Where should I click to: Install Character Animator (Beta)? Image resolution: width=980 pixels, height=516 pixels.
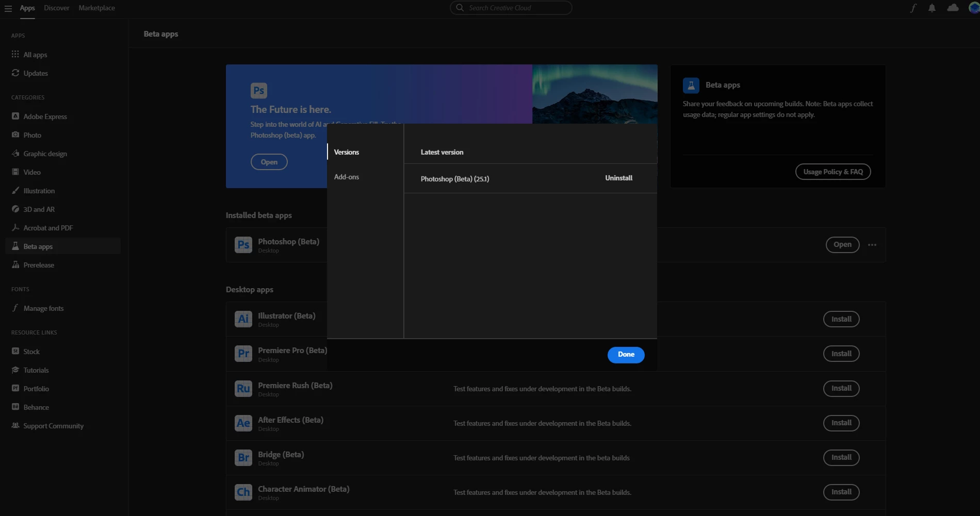coord(841,492)
